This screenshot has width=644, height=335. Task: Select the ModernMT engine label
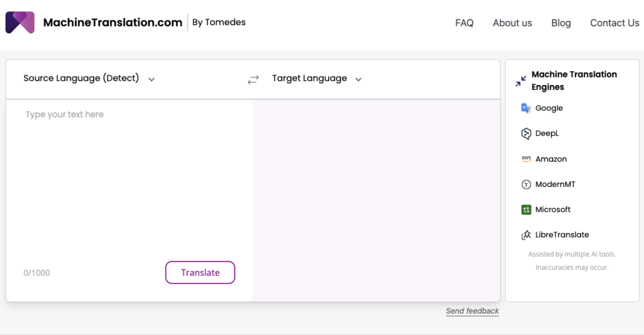point(555,185)
